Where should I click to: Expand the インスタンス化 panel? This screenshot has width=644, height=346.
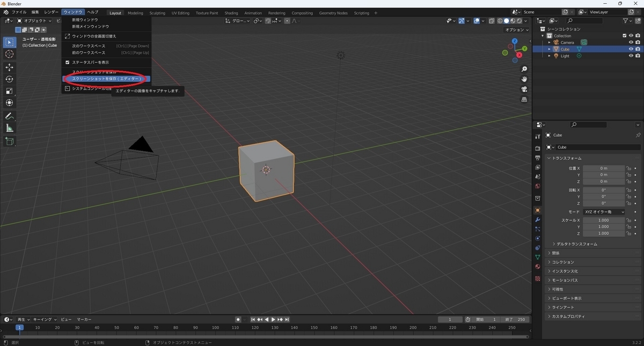(x=593, y=271)
